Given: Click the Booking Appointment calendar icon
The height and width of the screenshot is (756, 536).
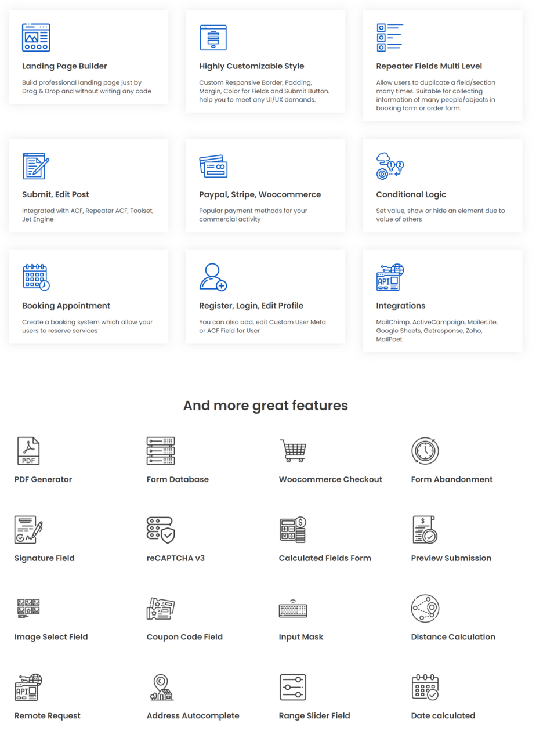Looking at the screenshot, I should pyautogui.click(x=36, y=277).
